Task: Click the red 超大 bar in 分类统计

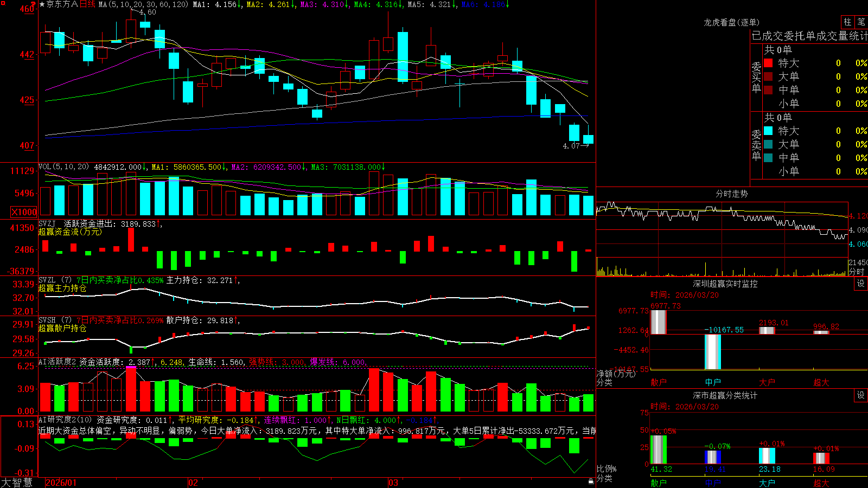Action: [x=821, y=458]
